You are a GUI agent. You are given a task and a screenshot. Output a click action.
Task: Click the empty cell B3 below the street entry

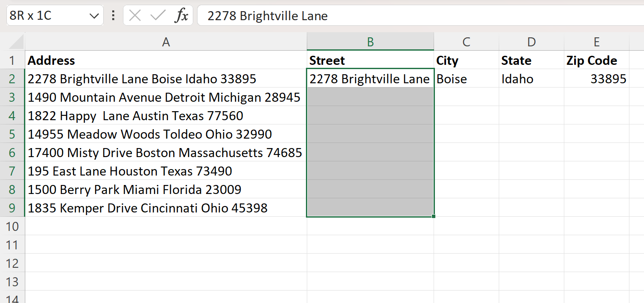pyautogui.click(x=370, y=97)
